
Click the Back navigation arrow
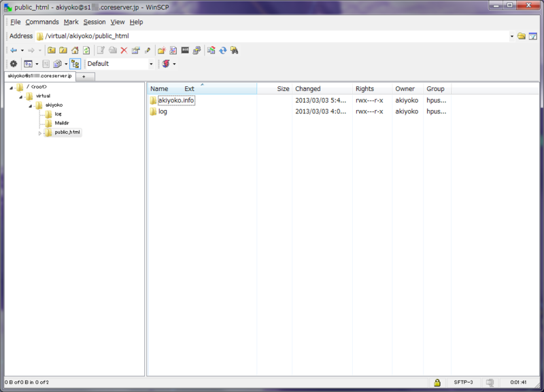(x=14, y=50)
